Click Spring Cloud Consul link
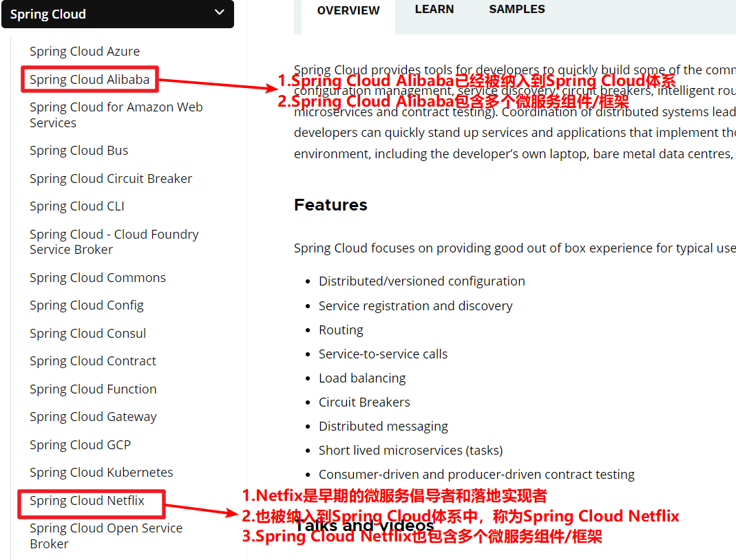This screenshot has height=560, width=736. [87, 334]
